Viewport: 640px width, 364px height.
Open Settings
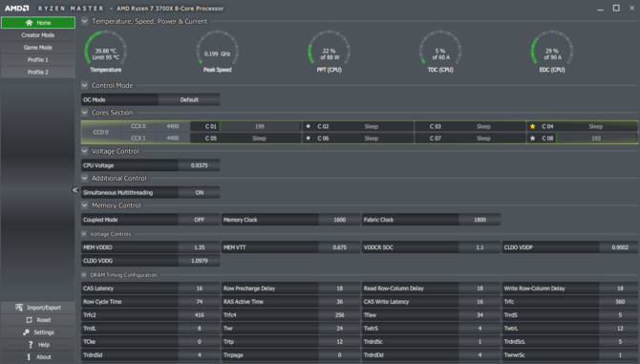pos(38,332)
